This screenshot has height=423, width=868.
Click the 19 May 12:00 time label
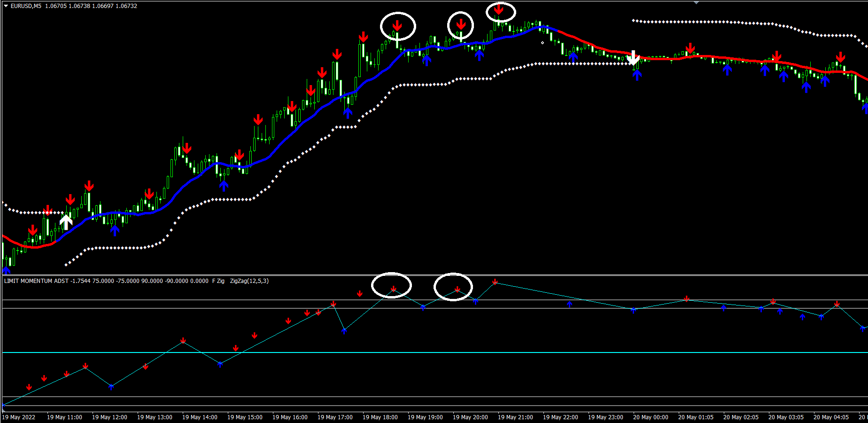point(109,417)
